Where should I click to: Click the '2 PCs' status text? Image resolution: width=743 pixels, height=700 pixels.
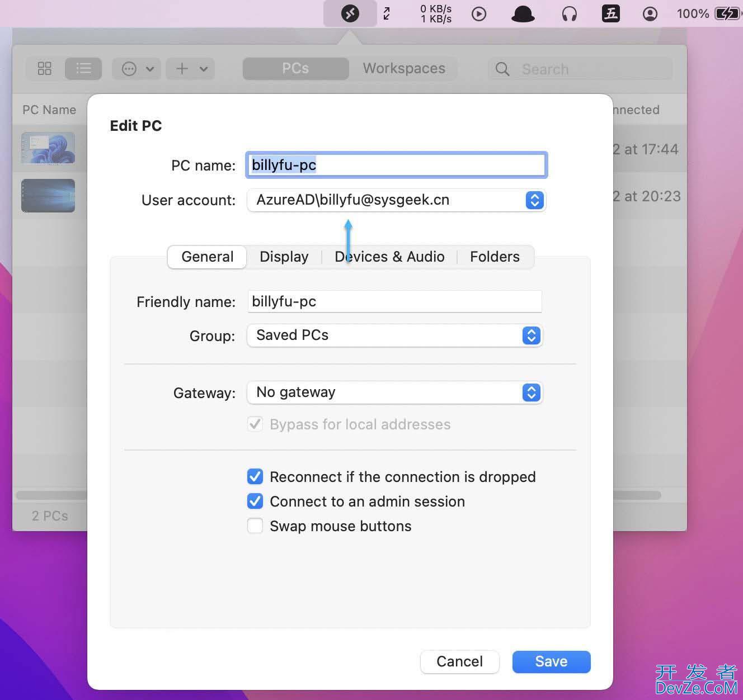click(x=50, y=515)
